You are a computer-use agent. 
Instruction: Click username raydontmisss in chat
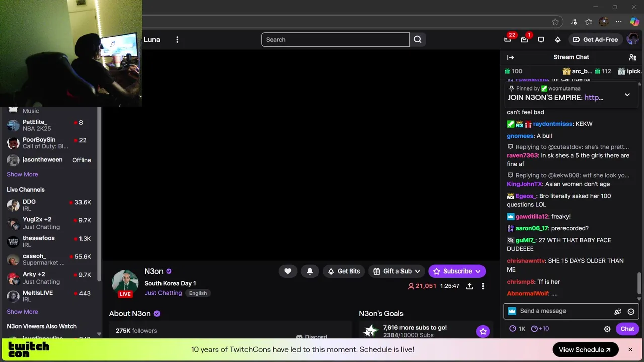[552, 124]
